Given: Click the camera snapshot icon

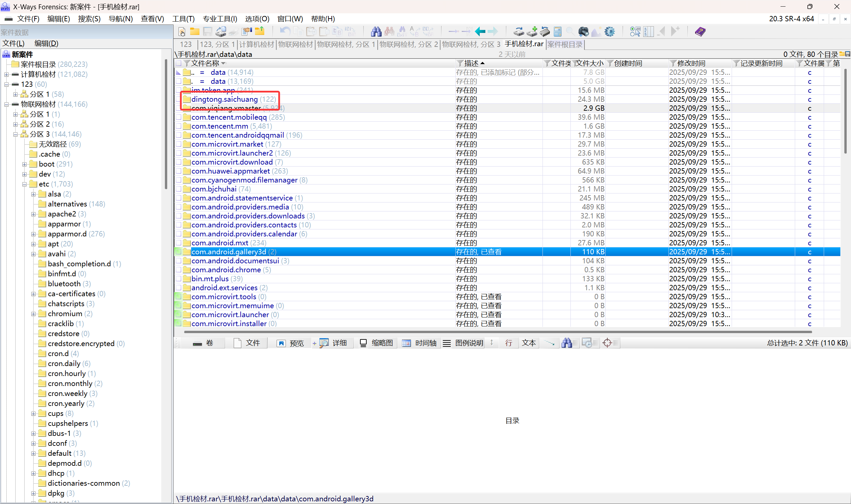Looking at the screenshot, I should [583, 32].
